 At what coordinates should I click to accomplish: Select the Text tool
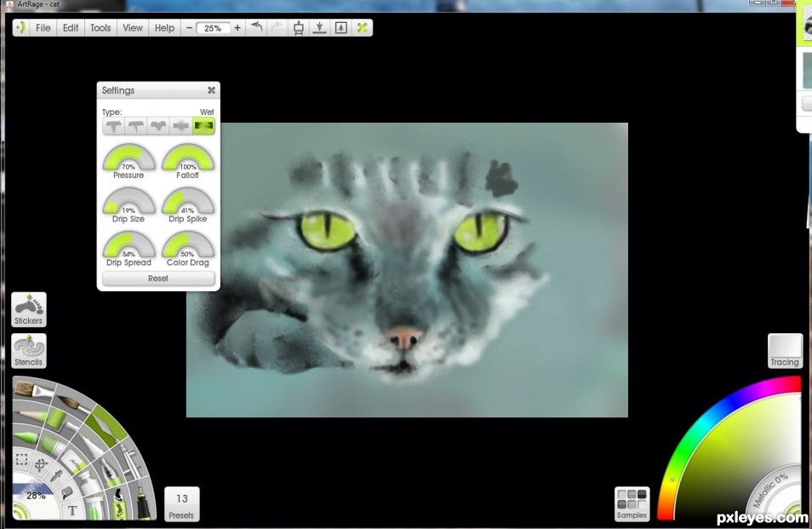click(x=72, y=509)
